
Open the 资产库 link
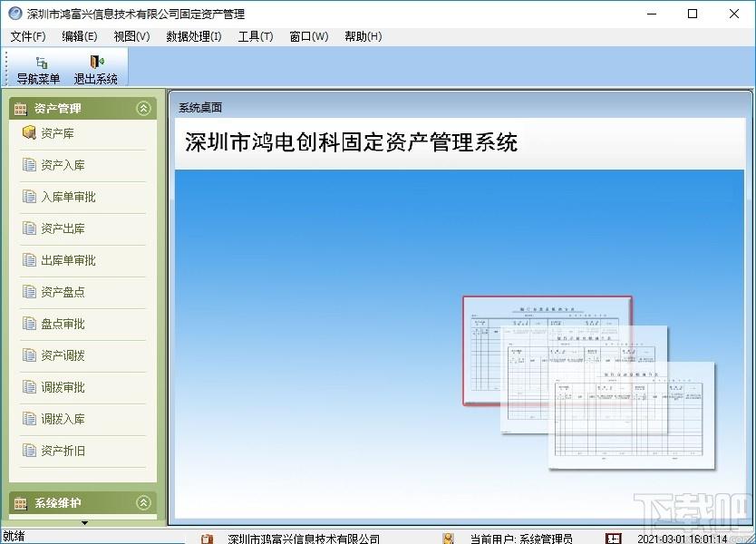(57, 133)
